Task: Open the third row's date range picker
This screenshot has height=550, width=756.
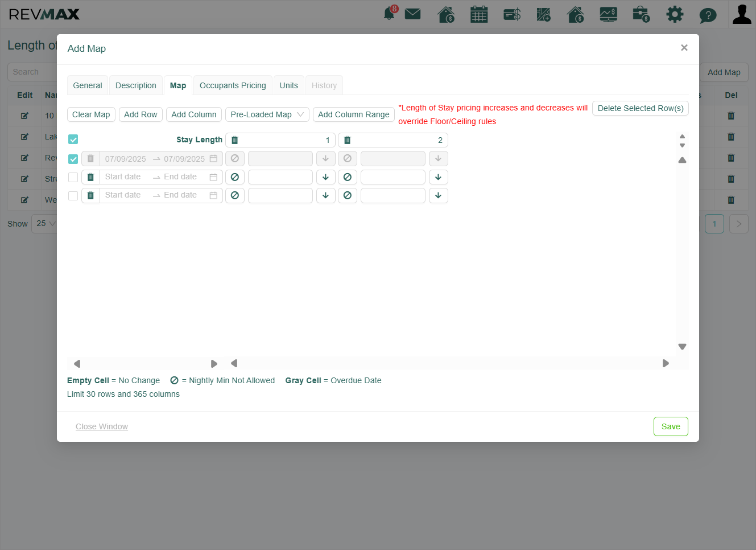Action: click(161, 195)
